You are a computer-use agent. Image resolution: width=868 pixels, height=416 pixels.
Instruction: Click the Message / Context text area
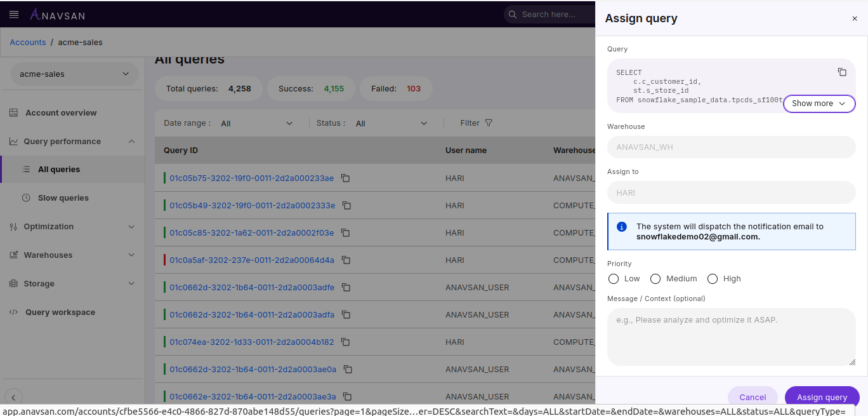tap(731, 335)
